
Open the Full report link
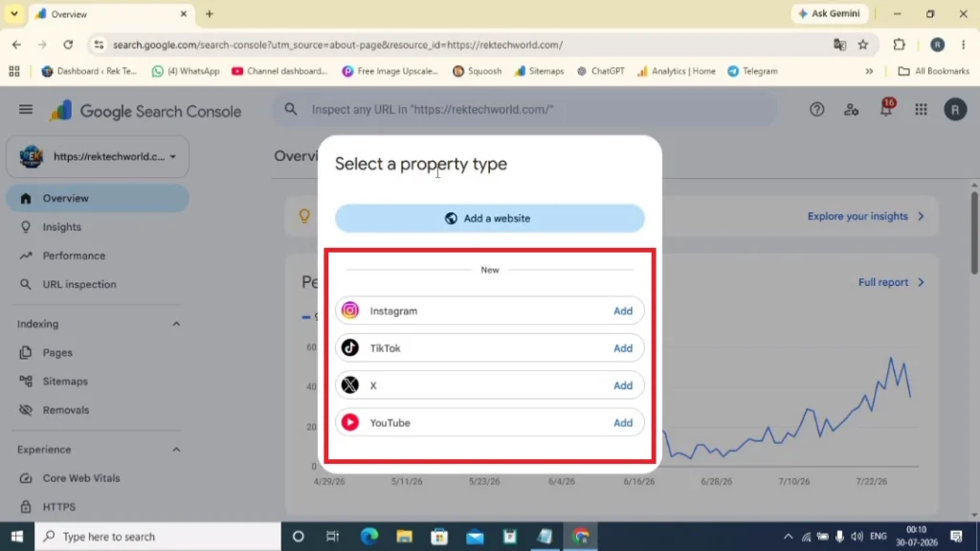click(891, 282)
